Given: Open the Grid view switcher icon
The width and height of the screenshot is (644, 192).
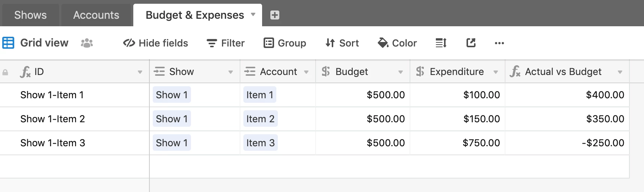Looking at the screenshot, I should pos(8,43).
